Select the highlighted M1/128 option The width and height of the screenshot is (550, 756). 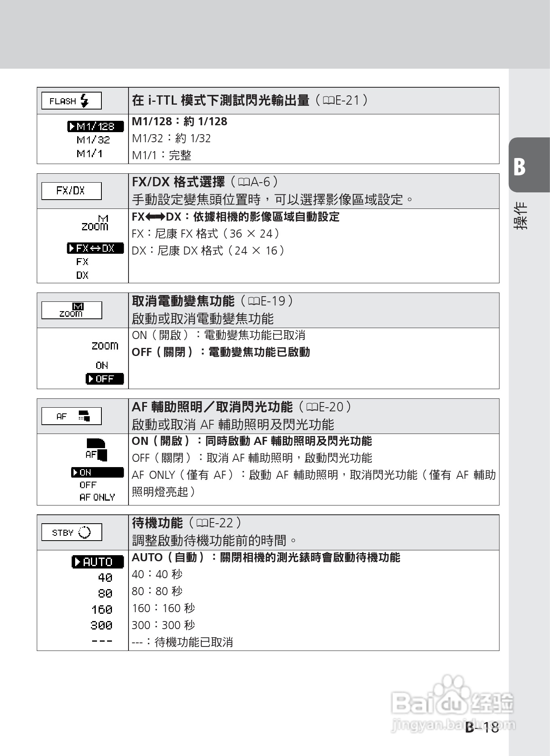95,126
